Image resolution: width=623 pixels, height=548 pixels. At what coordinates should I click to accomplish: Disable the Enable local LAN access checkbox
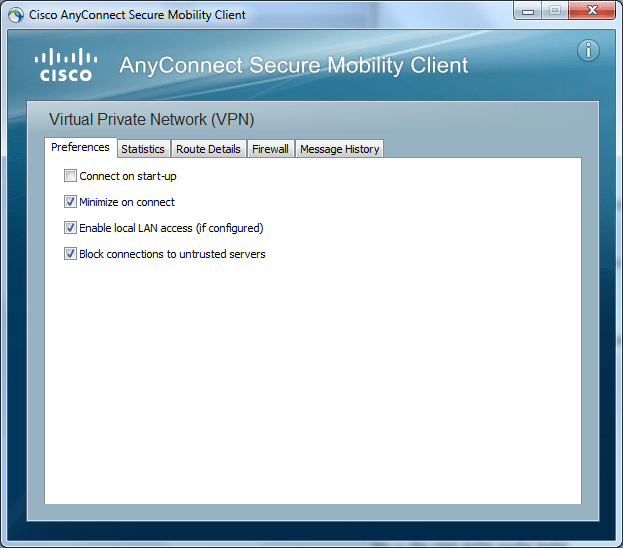tap(70, 228)
